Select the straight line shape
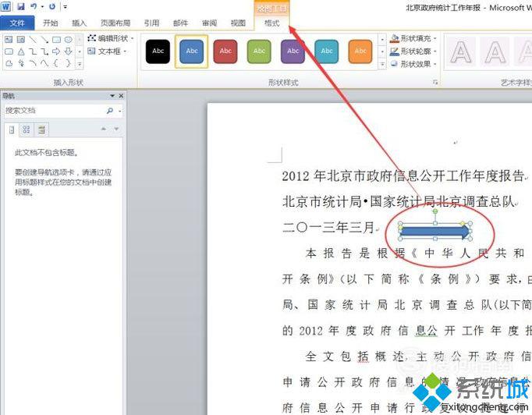This screenshot has width=532, height=415. click(33, 40)
